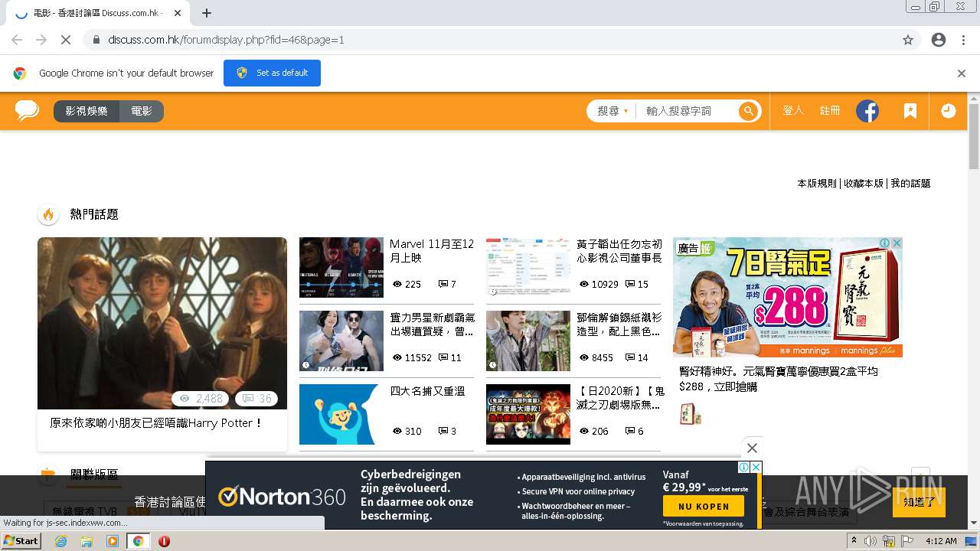Screen dimensions: 980x551
Task: Select the 影視娛樂 breadcrumb tab
Action: point(87,111)
